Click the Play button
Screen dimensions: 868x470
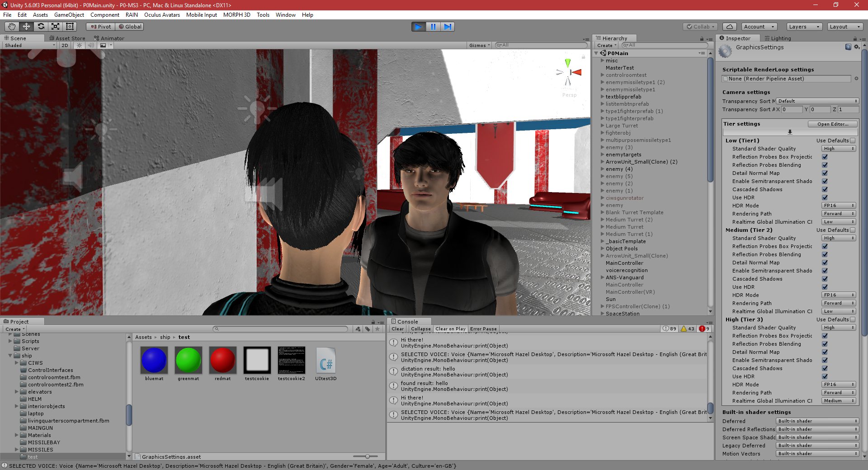click(x=418, y=27)
